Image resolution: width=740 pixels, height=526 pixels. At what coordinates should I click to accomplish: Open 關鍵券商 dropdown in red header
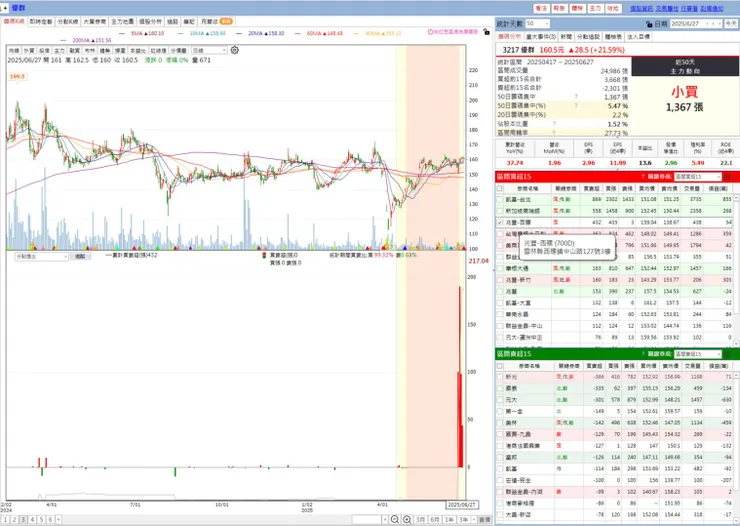pos(698,176)
